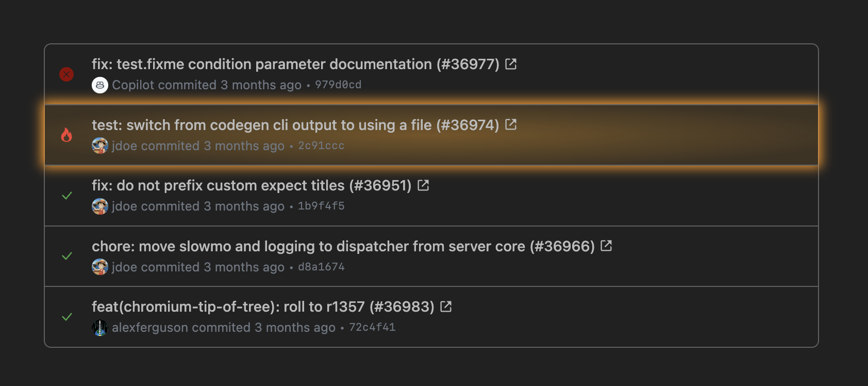Open external link icon for #36951
Image resolution: width=868 pixels, height=386 pixels.
pos(423,185)
